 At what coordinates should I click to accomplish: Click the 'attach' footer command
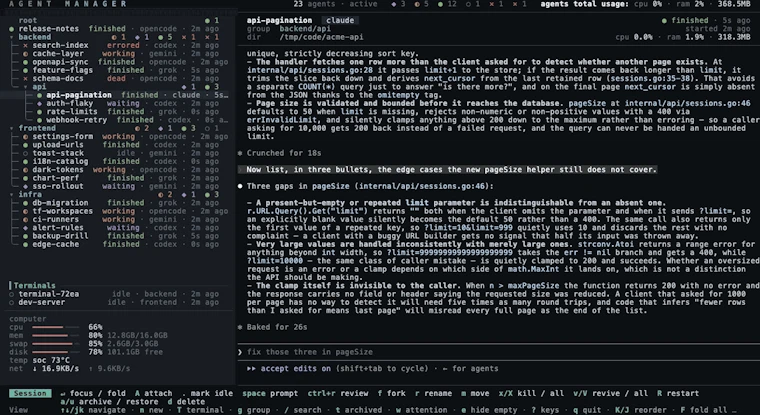(154, 393)
